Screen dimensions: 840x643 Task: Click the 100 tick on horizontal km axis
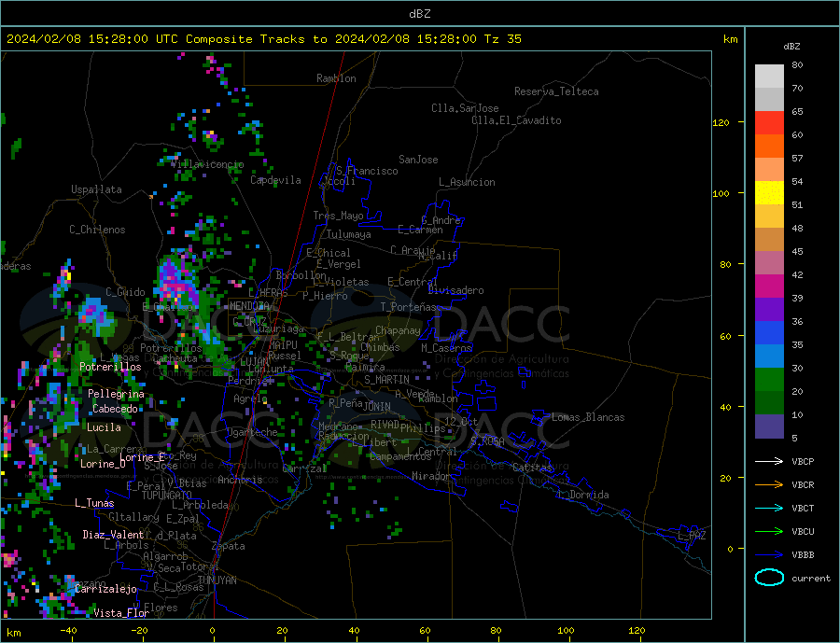tap(566, 631)
